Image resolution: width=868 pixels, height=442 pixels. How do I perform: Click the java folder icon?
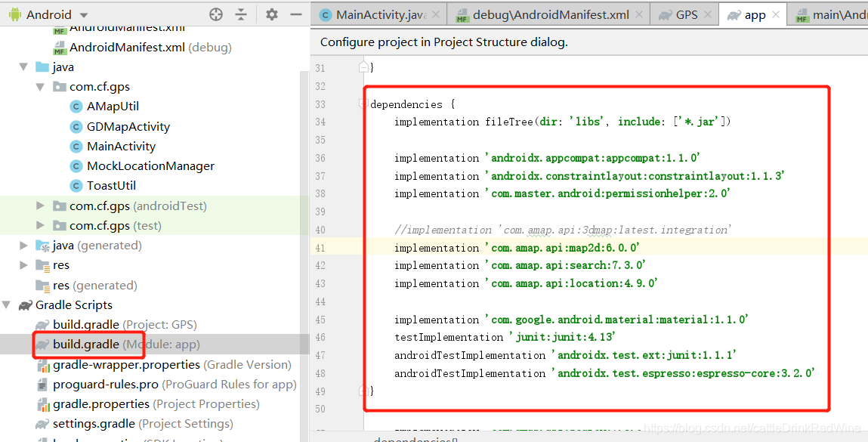point(42,67)
